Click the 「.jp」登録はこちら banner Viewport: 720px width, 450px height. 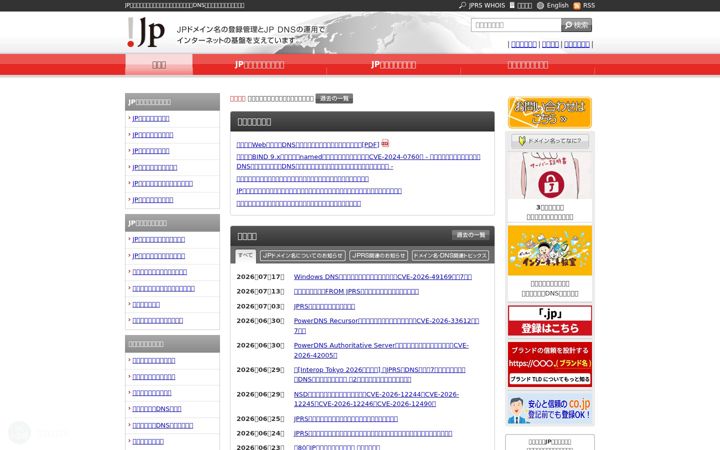pyautogui.click(x=550, y=321)
